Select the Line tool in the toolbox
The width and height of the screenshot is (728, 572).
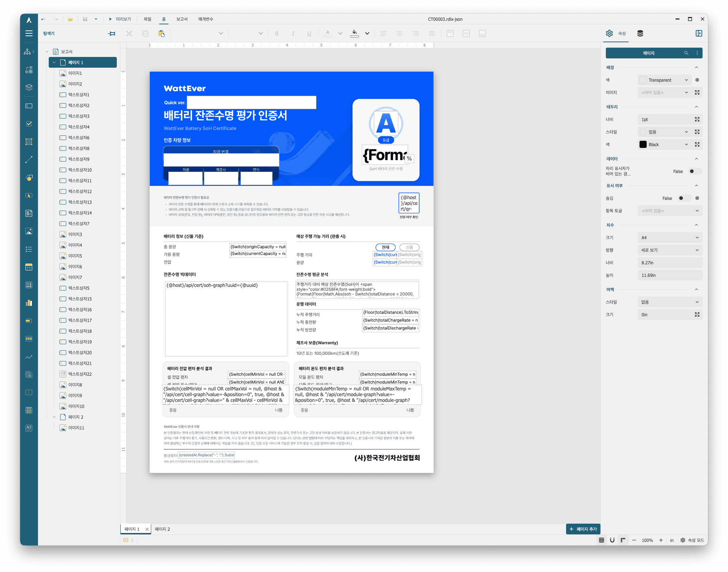[x=29, y=159]
